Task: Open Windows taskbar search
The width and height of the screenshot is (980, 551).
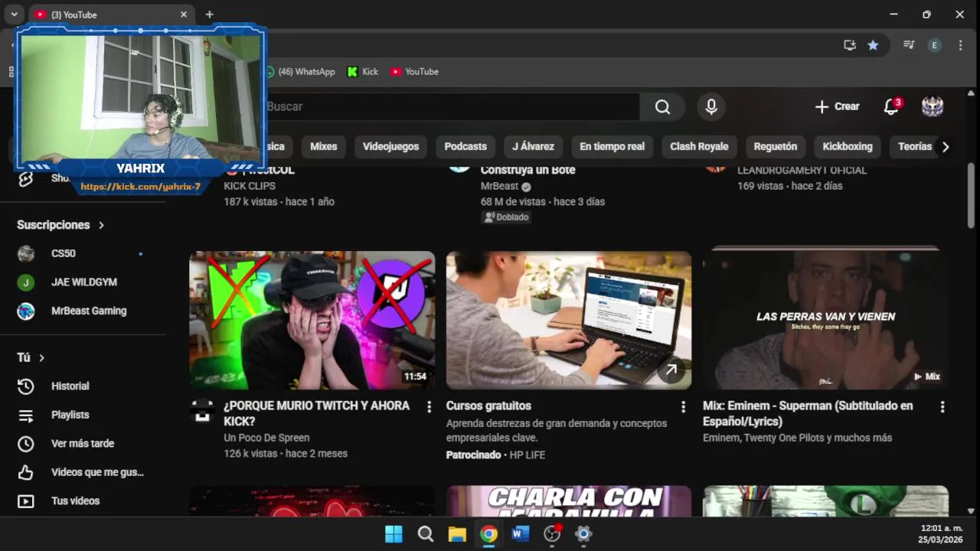Action: (426, 534)
